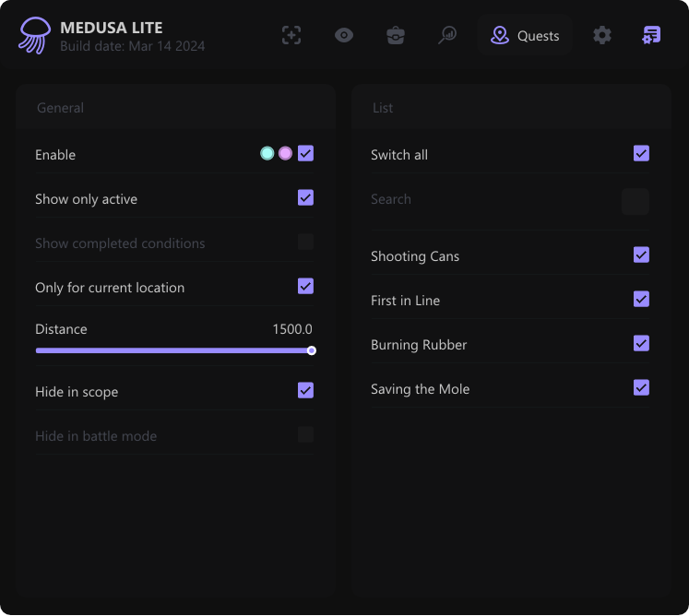Uncheck the Burning Rubber quest
Image resolution: width=689 pixels, height=616 pixels.
coord(642,343)
